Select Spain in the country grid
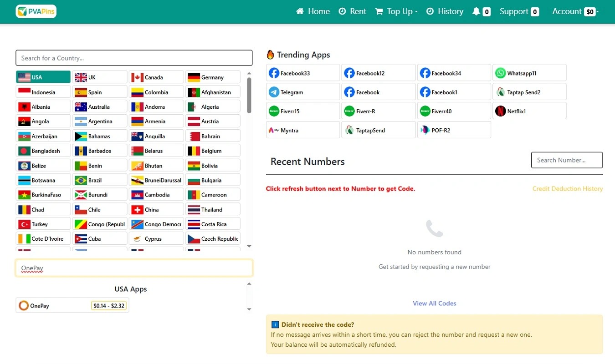This screenshot has width=615, height=364. click(x=100, y=92)
